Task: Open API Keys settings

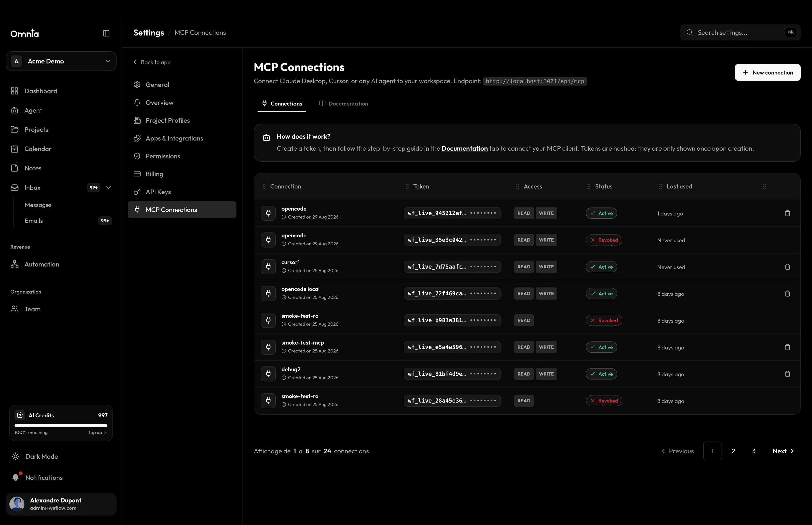Action: [182, 192]
